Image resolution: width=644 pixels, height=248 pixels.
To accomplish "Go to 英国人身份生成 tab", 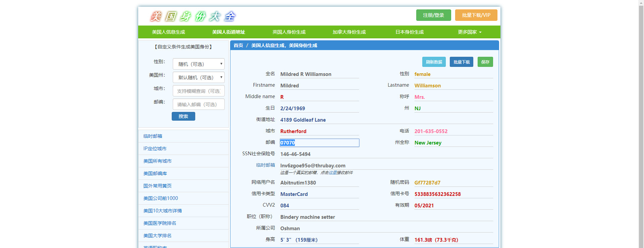I will (x=289, y=32).
